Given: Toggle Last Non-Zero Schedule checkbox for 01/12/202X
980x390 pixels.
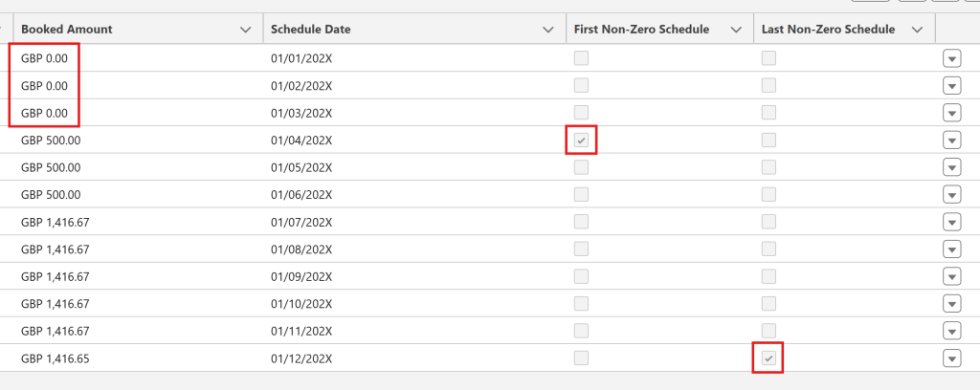Looking at the screenshot, I should click(768, 358).
